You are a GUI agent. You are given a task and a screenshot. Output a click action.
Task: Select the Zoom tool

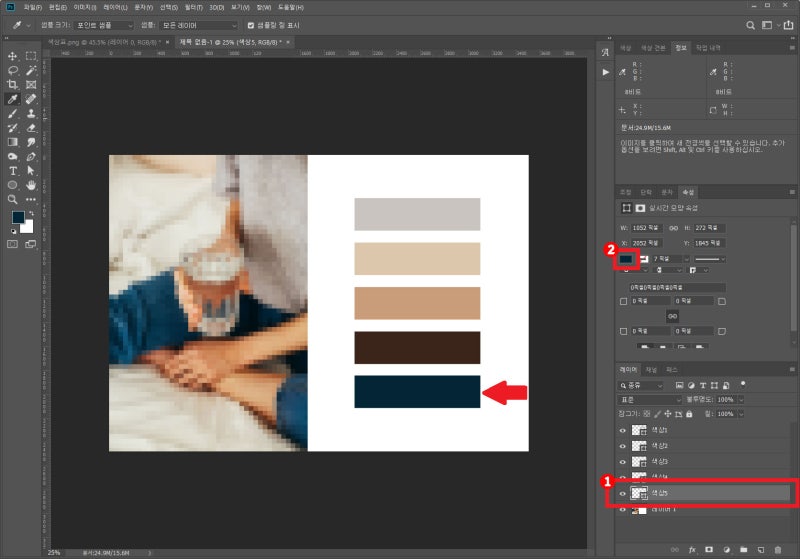tap(13, 199)
